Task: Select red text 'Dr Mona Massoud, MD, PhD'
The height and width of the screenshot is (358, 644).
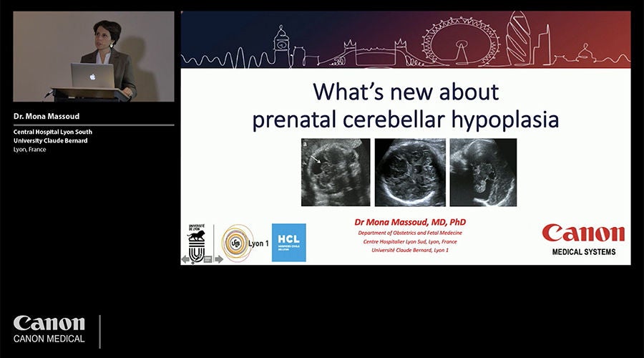Action: tap(410, 223)
